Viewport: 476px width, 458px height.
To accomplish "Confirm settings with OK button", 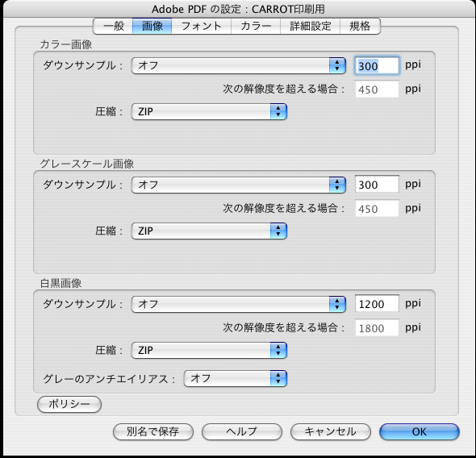I will pyautogui.click(x=420, y=431).
